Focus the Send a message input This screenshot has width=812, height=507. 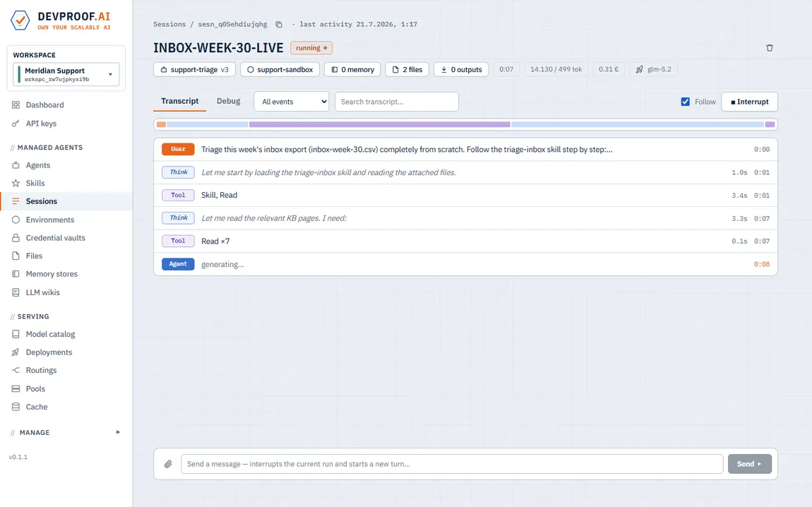coord(452,464)
